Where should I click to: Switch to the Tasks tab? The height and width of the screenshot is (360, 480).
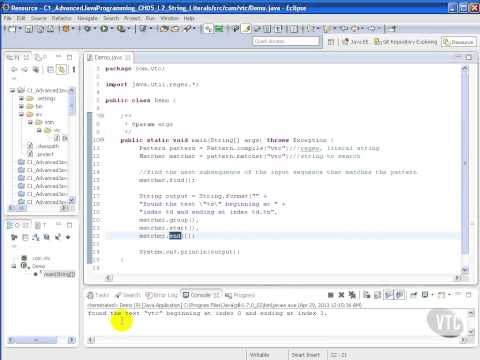[x=98, y=295]
